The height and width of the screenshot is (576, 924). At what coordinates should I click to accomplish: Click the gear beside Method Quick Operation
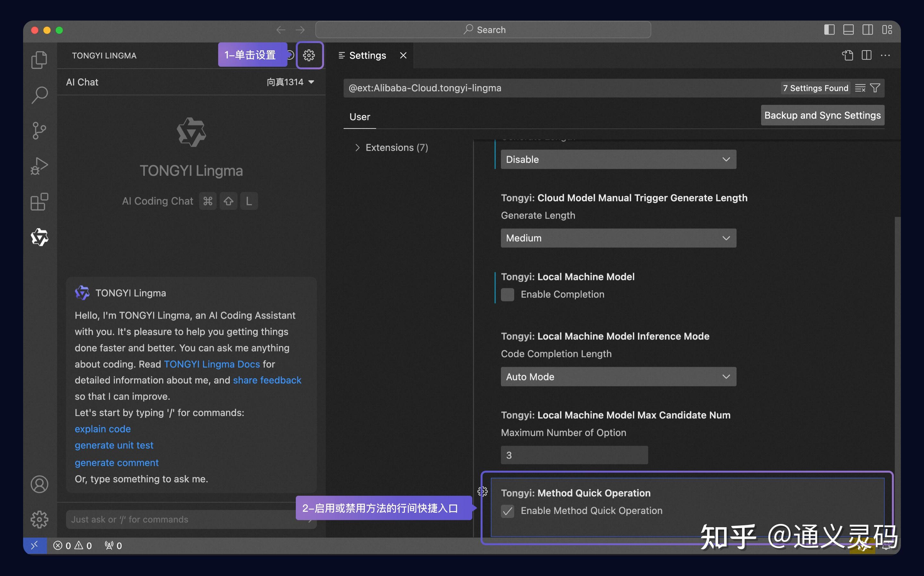[x=483, y=492]
